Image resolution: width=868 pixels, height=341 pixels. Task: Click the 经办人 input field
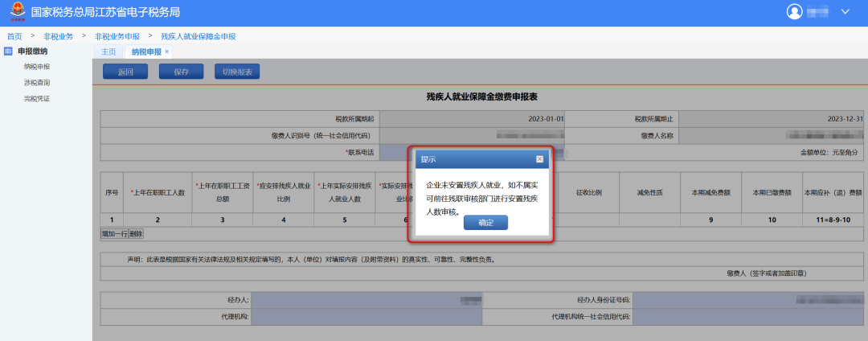[366, 301]
